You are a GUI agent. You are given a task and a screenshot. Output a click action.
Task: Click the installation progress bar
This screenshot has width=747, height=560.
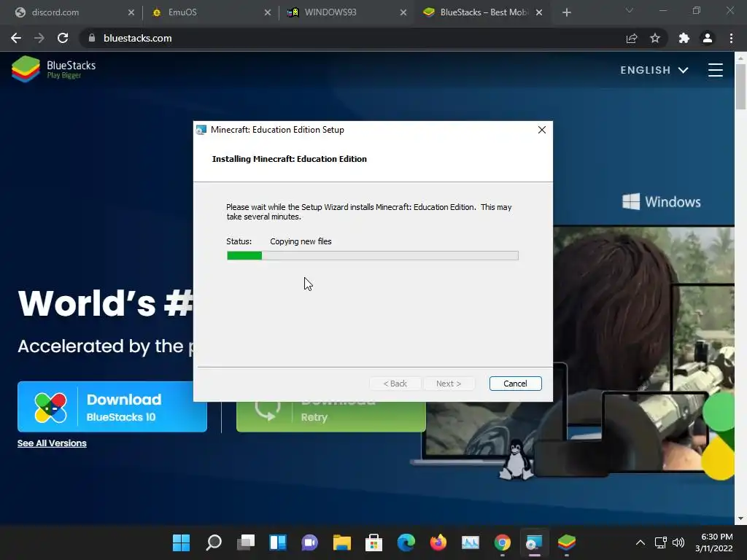[373, 256]
